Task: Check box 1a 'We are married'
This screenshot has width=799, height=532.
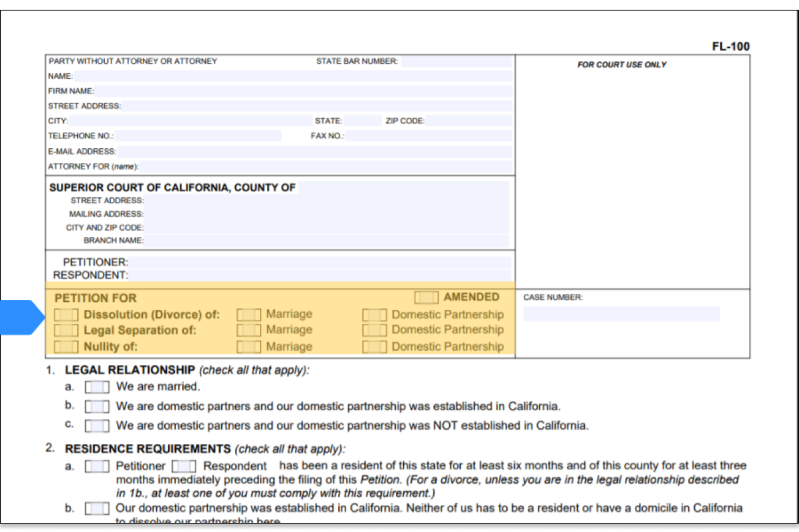Action: 97,387
